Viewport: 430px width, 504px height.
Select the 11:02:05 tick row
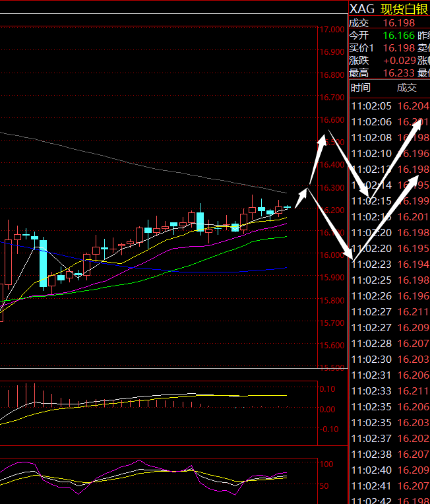(389, 106)
